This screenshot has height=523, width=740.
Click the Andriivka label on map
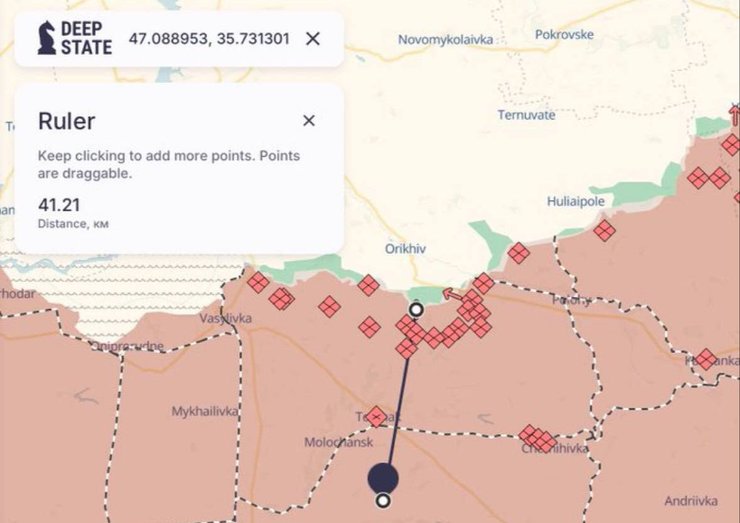pyautogui.click(x=691, y=501)
